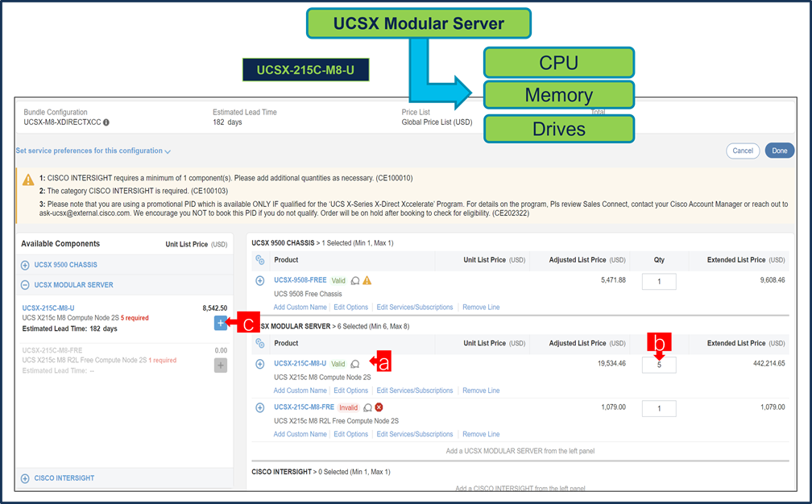
Task: Open UCSX-215C-M8-FRE link in selected table
Action: 304,407
